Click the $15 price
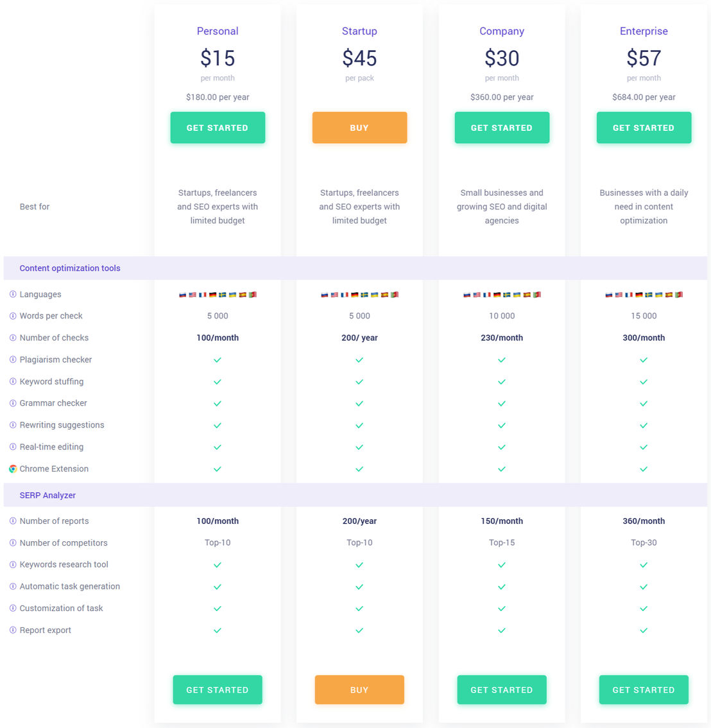 pyautogui.click(x=218, y=58)
